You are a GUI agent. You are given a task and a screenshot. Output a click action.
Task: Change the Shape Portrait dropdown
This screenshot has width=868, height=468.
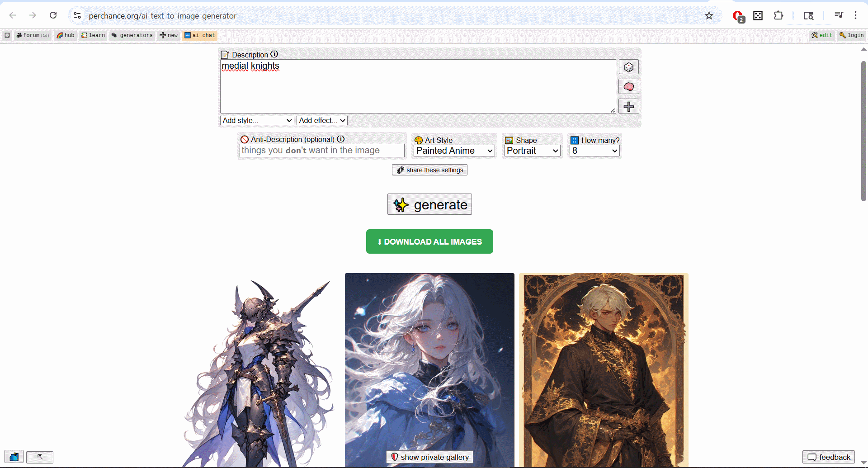tap(532, 151)
